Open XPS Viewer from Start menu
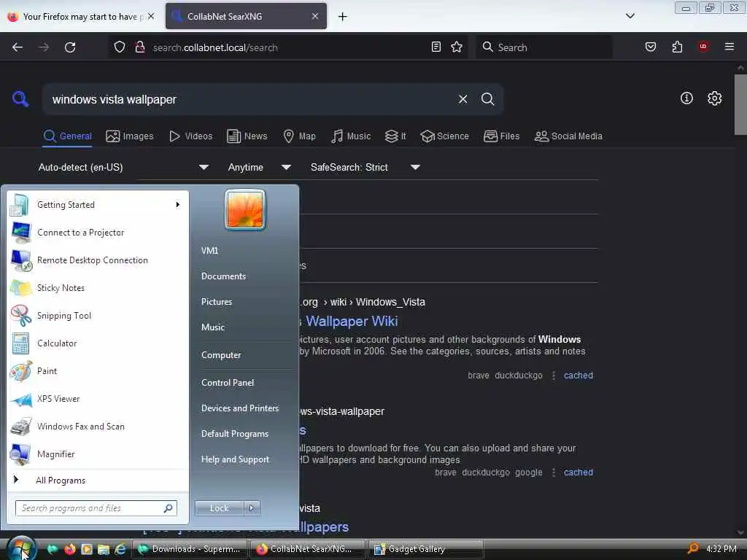Viewport: 747px width, 560px height. pyautogui.click(x=98, y=399)
